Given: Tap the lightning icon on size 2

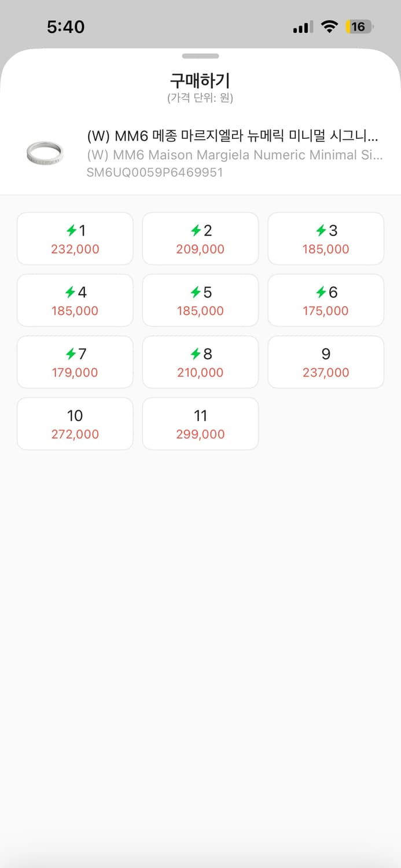Looking at the screenshot, I should (x=196, y=231).
